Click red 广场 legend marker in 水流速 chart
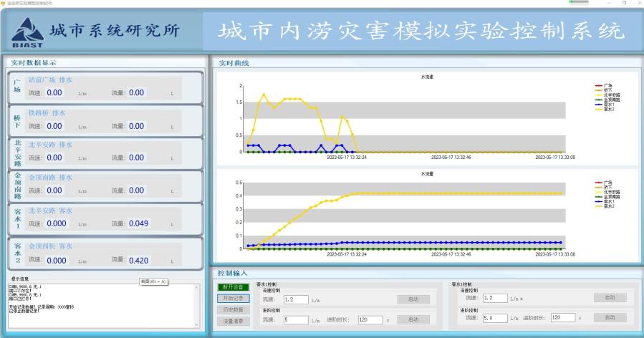The height and width of the screenshot is (338, 644). pos(598,86)
